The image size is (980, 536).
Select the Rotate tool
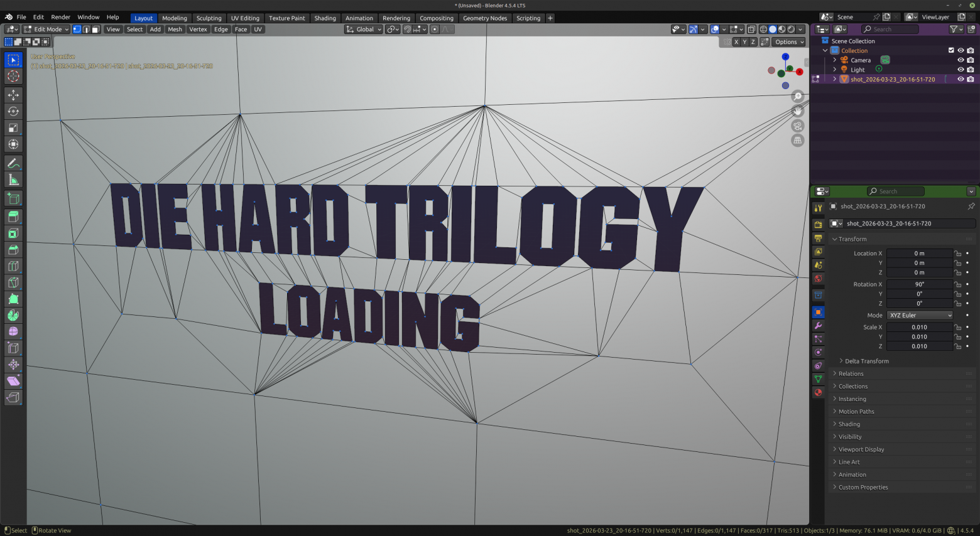[x=13, y=111]
